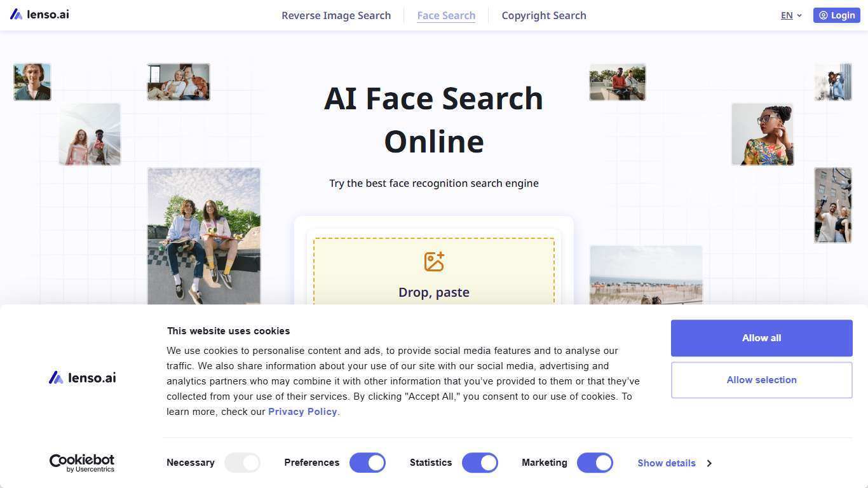Viewport: 868px width, 488px height.
Task: Click the lenso.ai logo in the cookie banner
Action: 82,377
